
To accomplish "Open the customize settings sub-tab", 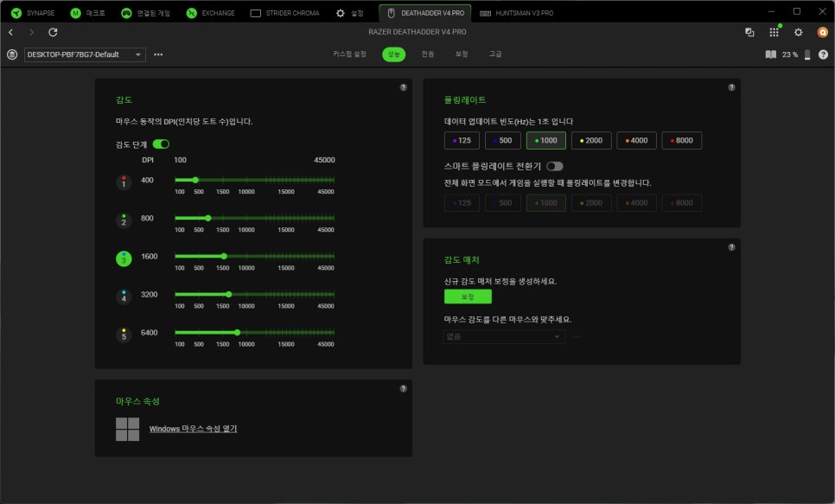I will click(x=349, y=54).
